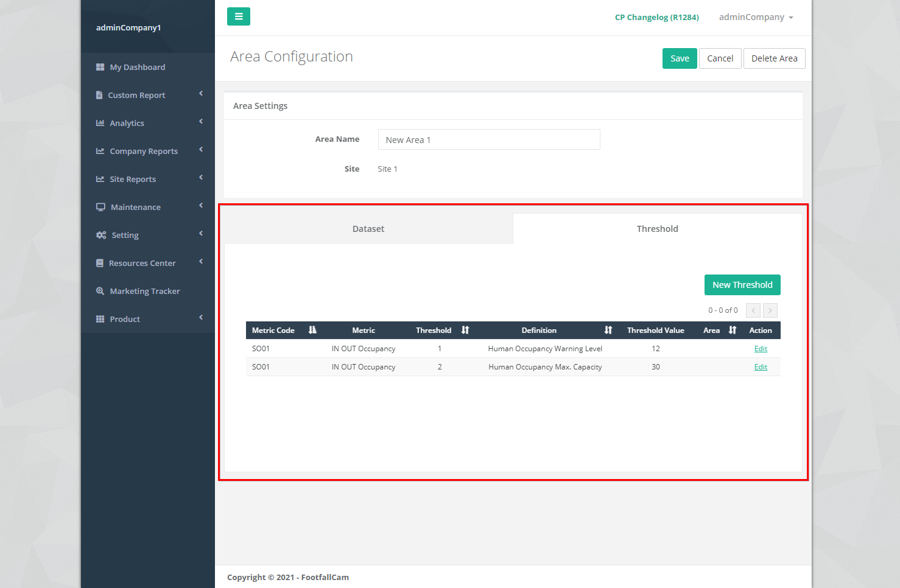
Task: Click the New Threshold button
Action: coord(742,285)
